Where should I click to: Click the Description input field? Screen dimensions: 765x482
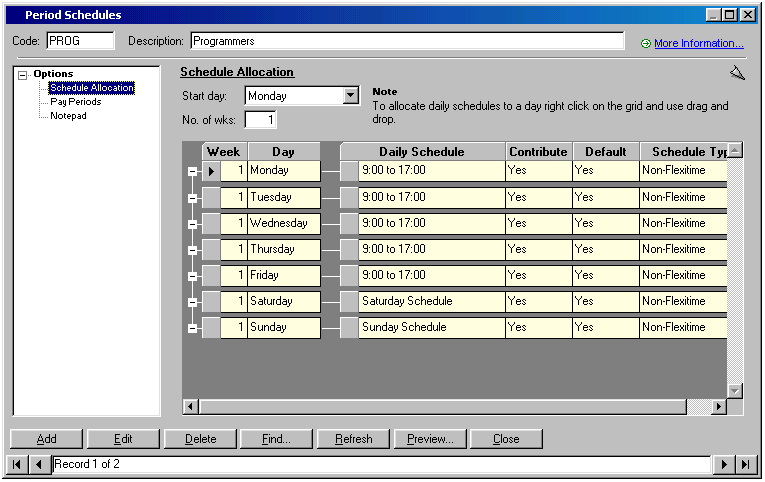[407, 40]
